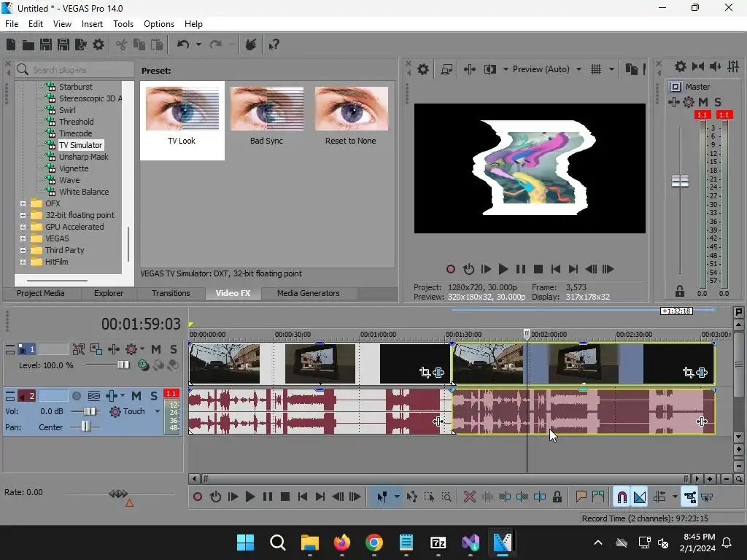This screenshot has height=560, width=747.
Task: Click the Cut scissors icon in the toolbar
Action: (x=122, y=44)
